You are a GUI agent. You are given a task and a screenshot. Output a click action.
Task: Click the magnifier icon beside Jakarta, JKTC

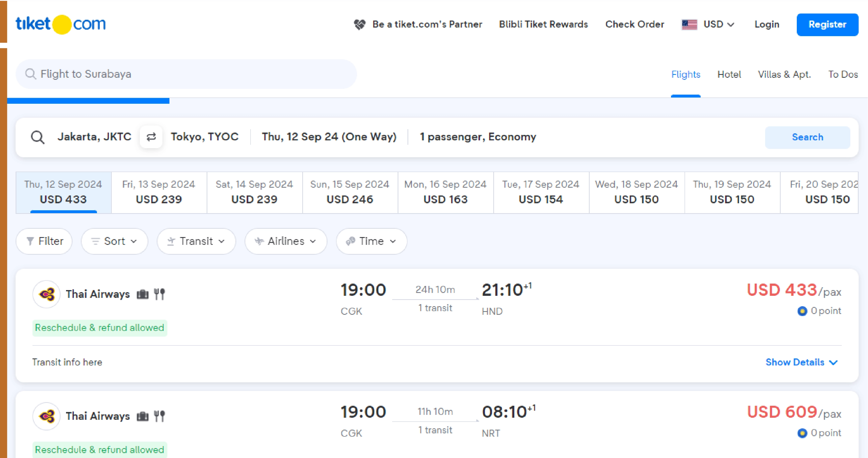click(38, 137)
